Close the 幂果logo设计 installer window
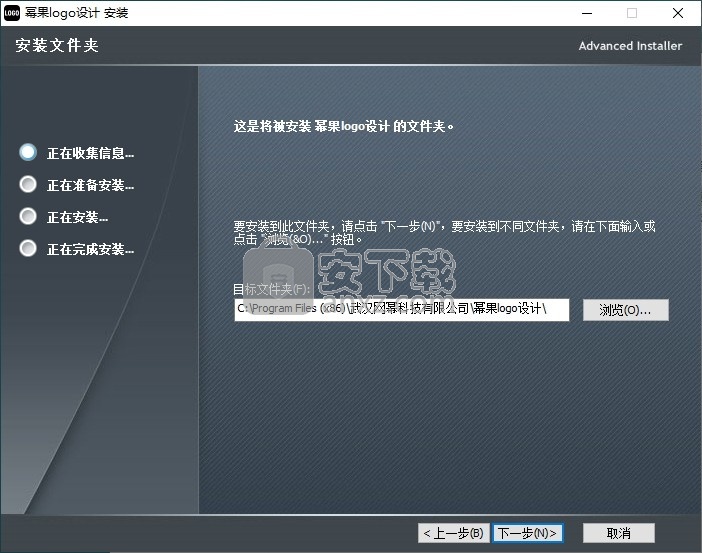The image size is (702, 553). (x=677, y=13)
